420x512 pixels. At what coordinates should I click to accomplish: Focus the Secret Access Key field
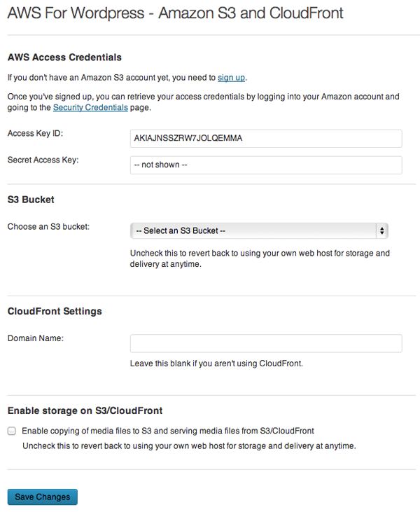[x=266, y=165]
